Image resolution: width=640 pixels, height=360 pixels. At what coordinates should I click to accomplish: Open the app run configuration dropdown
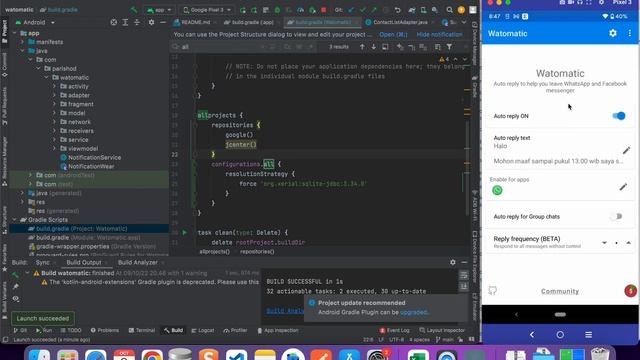point(159,10)
